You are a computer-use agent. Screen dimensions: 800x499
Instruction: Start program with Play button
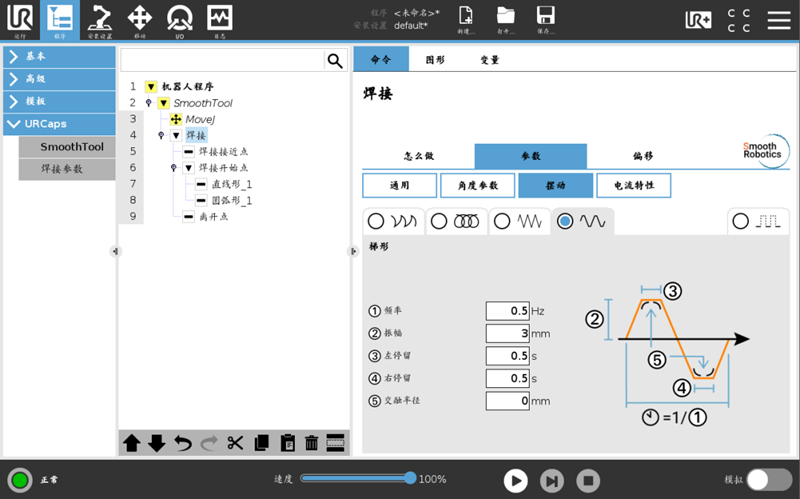coord(516,481)
